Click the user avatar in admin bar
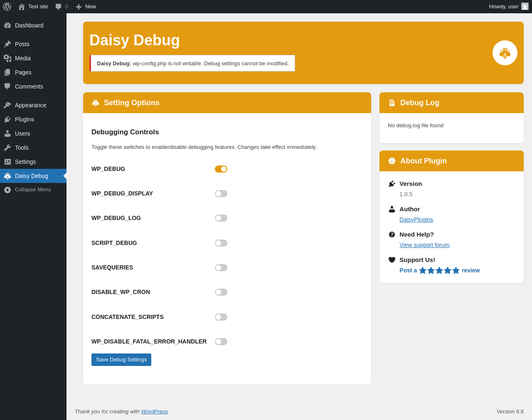 525,7
